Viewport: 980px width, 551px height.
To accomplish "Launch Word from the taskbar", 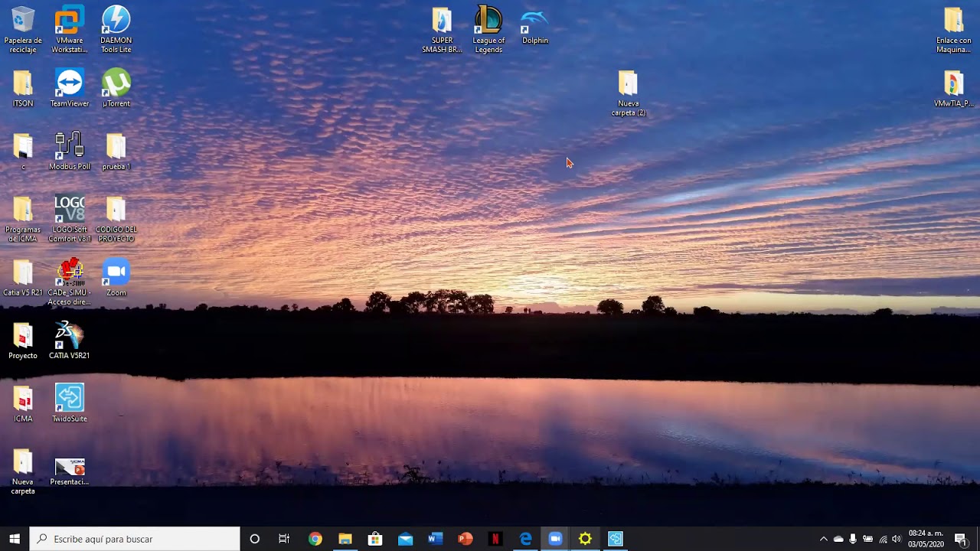I will pos(435,539).
